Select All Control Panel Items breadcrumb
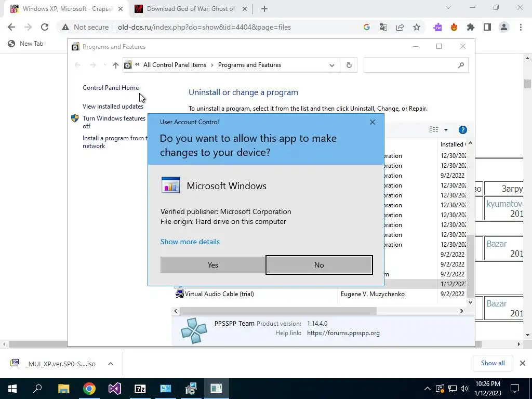The image size is (532, 399). coord(175,65)
